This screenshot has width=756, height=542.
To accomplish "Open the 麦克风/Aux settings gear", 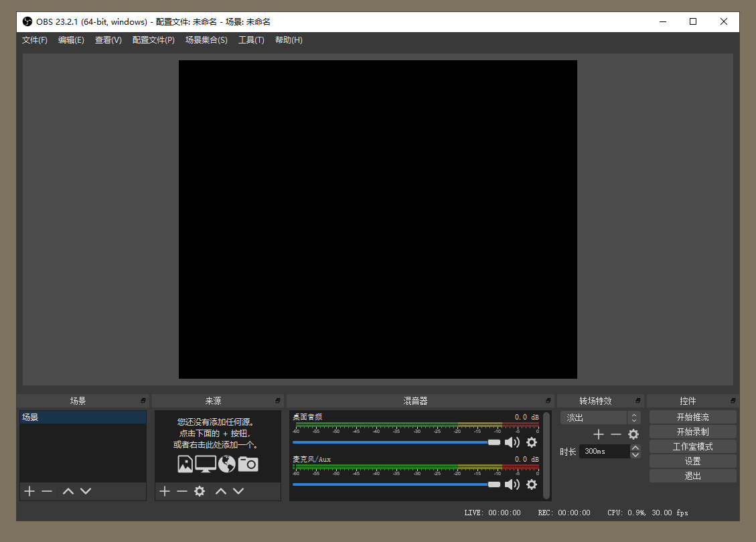I will pos(532,484).
